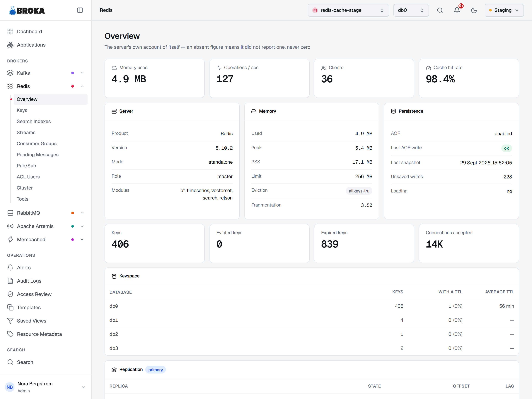Collapse the Redis section chevron
This screenshot has height=399, width=532.
82,86
